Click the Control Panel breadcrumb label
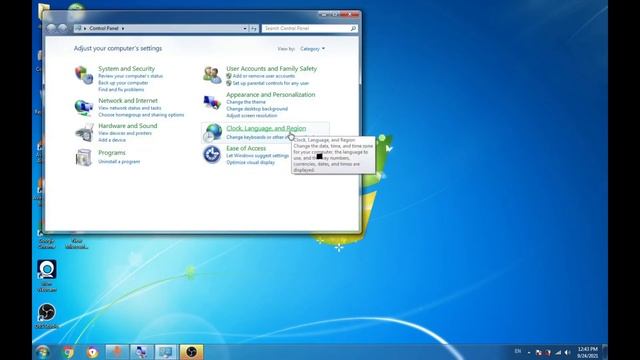Screen dimensions: 640x360 point(104,28)
